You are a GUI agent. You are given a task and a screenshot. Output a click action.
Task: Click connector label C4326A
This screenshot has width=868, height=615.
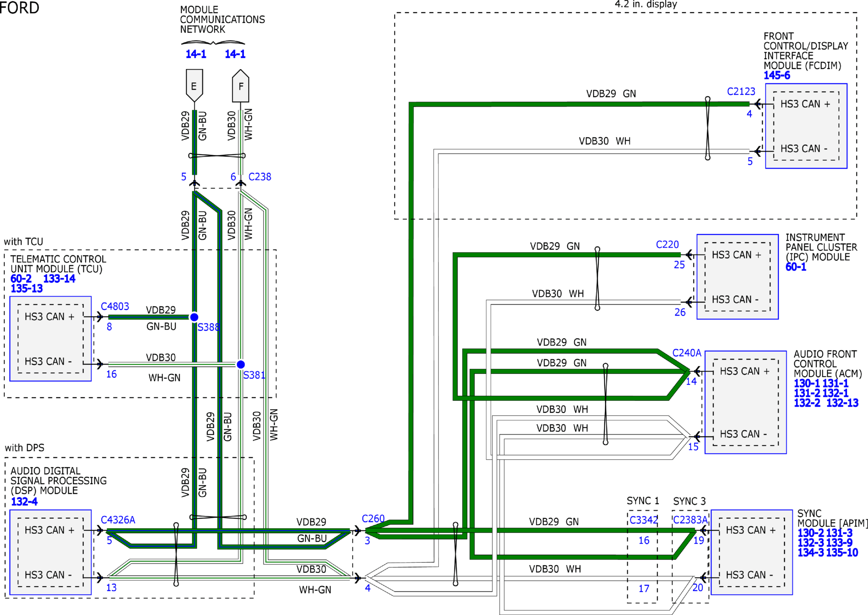tap(118, 520)
